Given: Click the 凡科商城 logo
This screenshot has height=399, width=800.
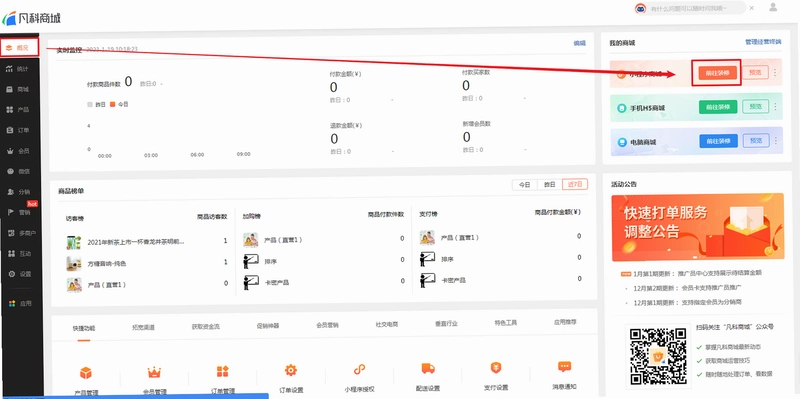Looking at the screenshot, I should click(x=32, y=18).
